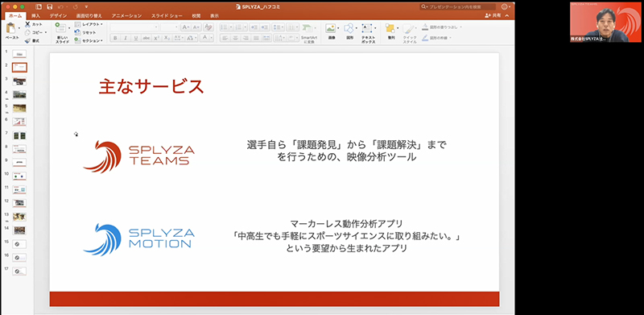Viewport: 644px width, 315px height.
Task: Click the SPLYZA MOTION logo on slide
Action: (138, 240)
